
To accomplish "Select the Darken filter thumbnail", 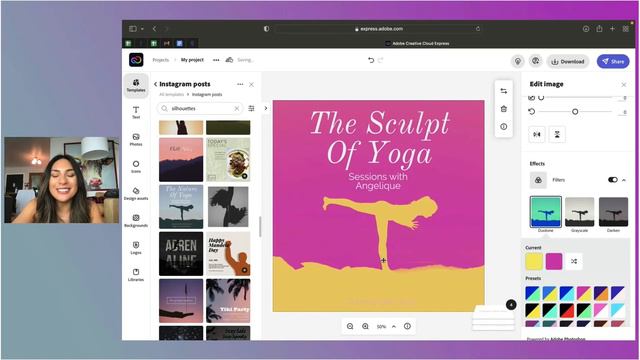I will coord(613,211).
